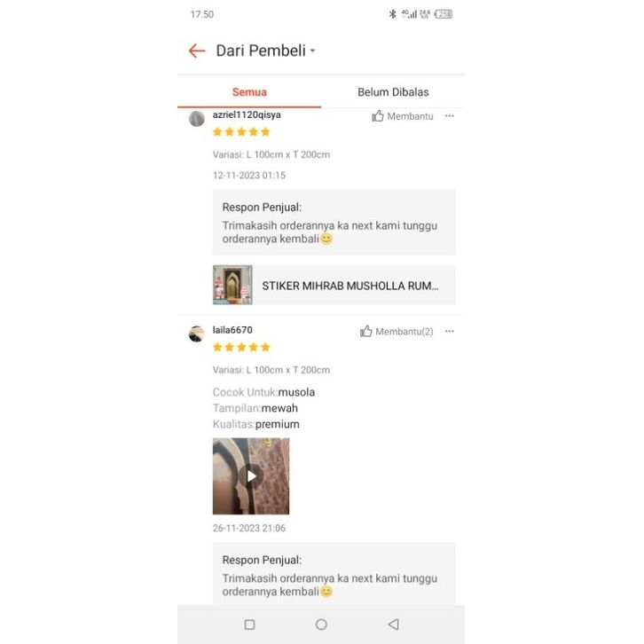Viewport: 644px width, 644px height.
Task: Select azriel1120qisya's five-star rating
Action: [x=241, y=132]
